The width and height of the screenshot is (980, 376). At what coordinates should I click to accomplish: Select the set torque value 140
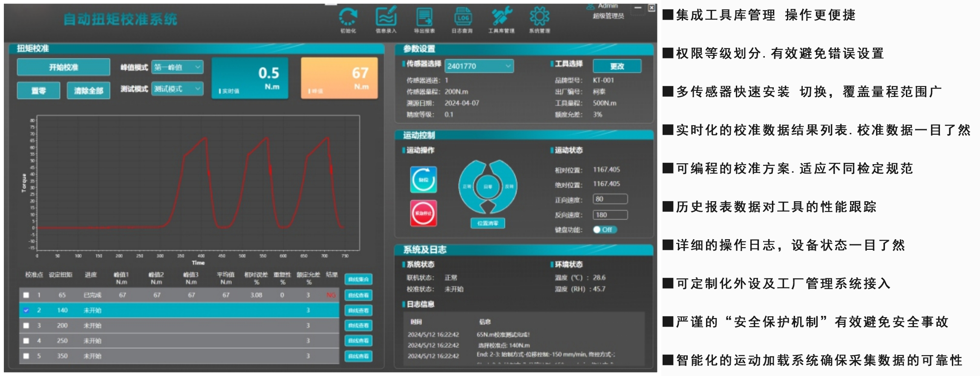tap(62, 310)
